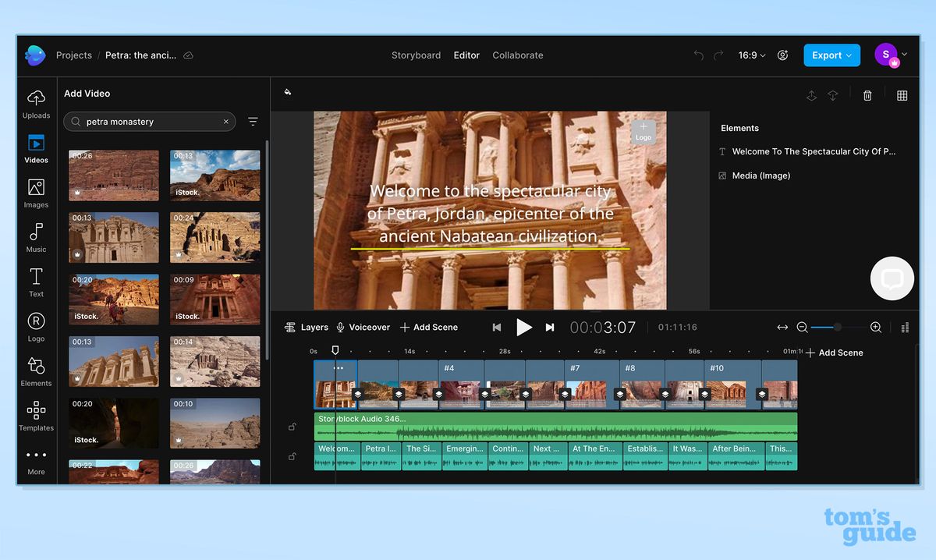
Task: Lock the Storyblock Audio track
Action: (292, 427)
